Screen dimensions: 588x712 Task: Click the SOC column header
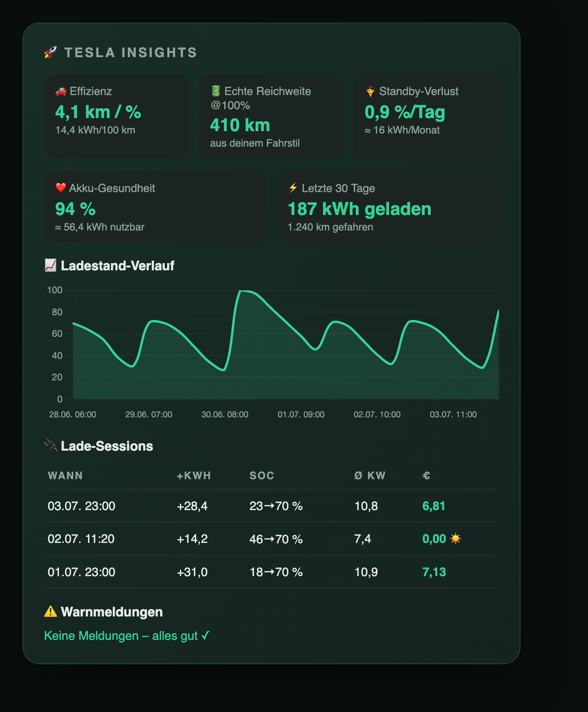coord(262,475)
